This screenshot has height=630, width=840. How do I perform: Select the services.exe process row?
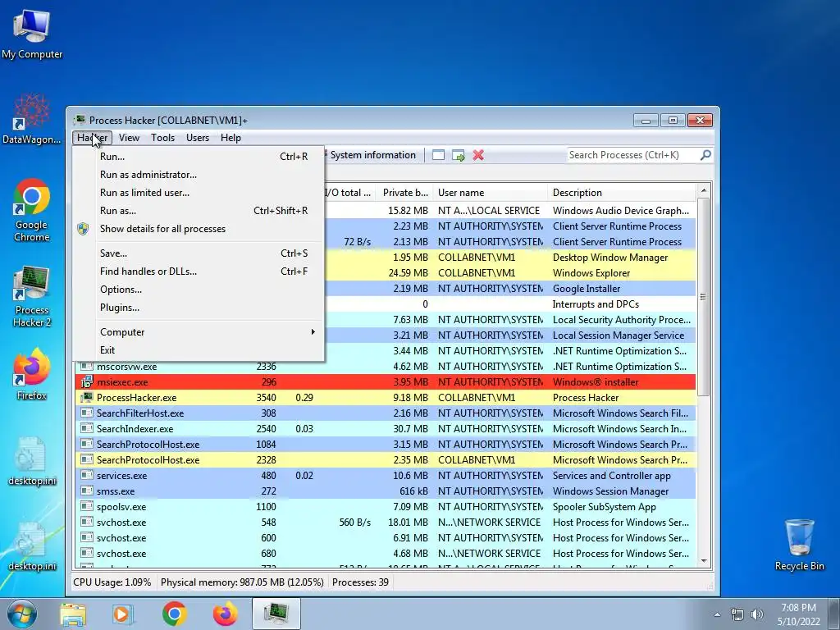pos(386,476)
